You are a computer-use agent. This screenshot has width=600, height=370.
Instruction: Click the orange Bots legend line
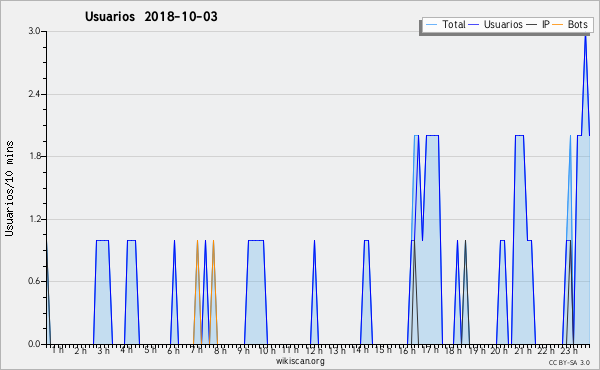(x=558, y=25)
